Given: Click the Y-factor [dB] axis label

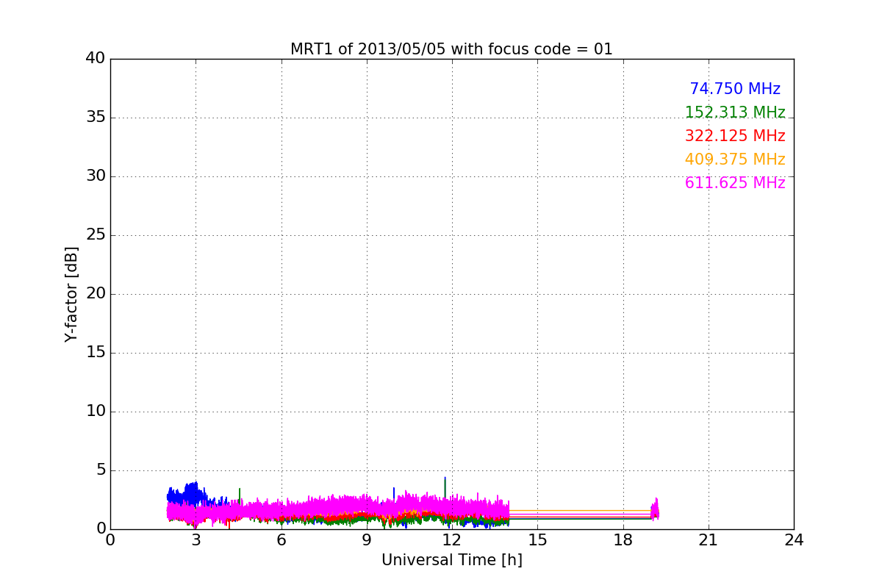Looking at the screenshot, I should (x=71, y=294).
